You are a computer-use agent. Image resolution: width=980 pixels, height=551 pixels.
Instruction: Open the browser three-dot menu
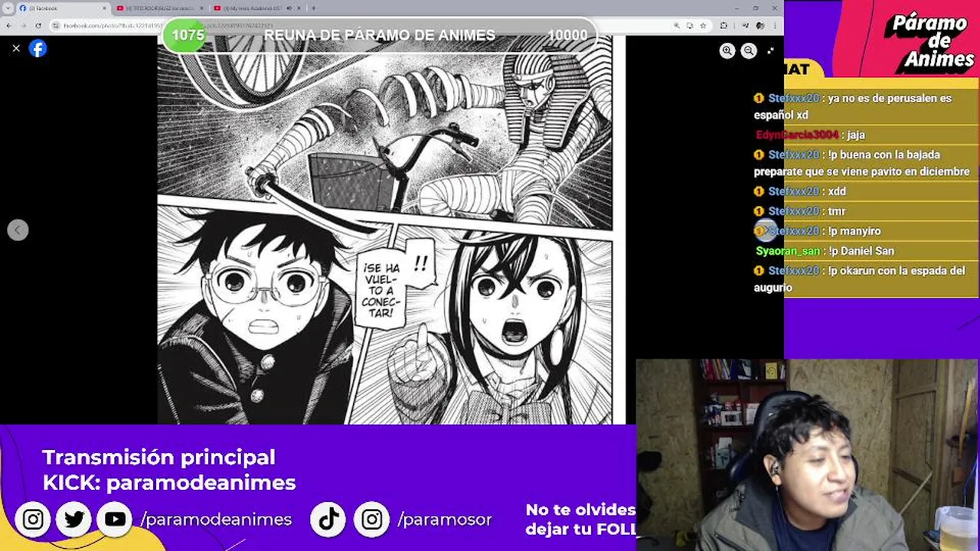775,25
